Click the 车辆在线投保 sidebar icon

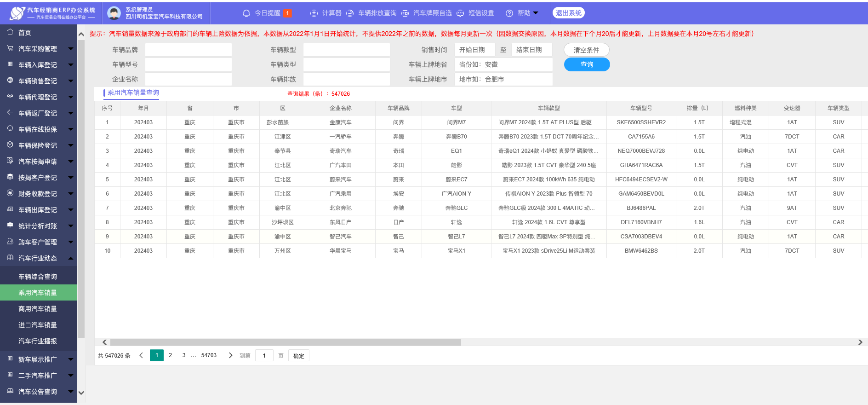pos(10,129)
